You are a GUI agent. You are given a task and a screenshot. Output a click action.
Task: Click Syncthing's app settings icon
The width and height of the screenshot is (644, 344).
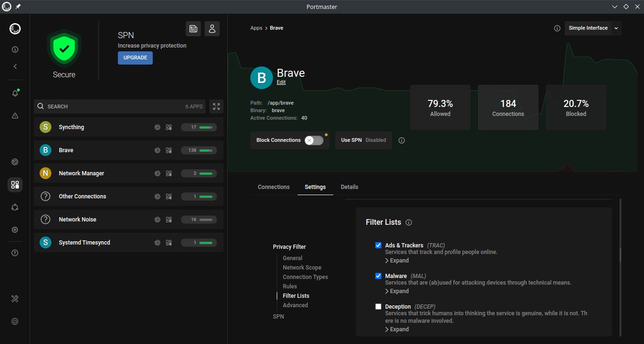(x=169, y=127)
